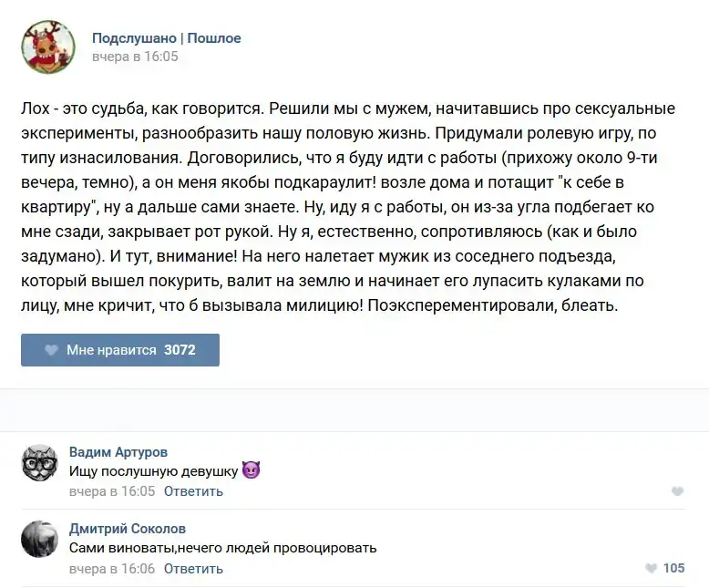
Task: Open Вадим Артуров's cat avatar
Action: tap(39, 464)
